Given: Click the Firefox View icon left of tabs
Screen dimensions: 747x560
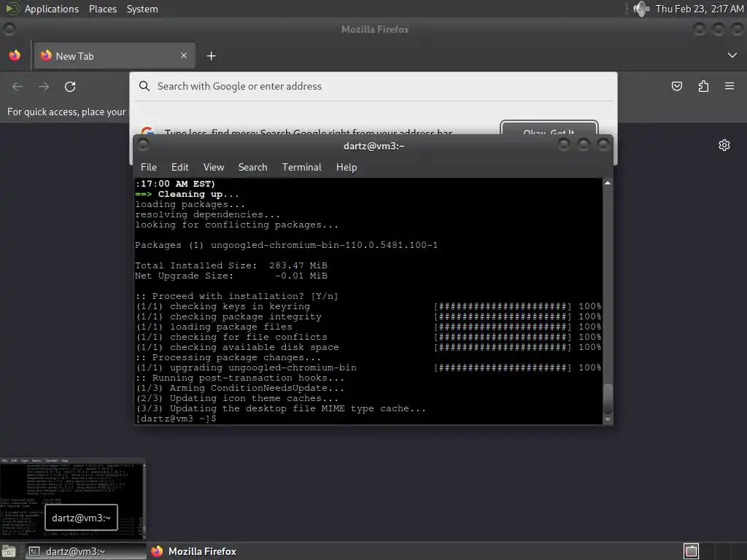Looking at the screenshot, I should click(x=15, y=55).
